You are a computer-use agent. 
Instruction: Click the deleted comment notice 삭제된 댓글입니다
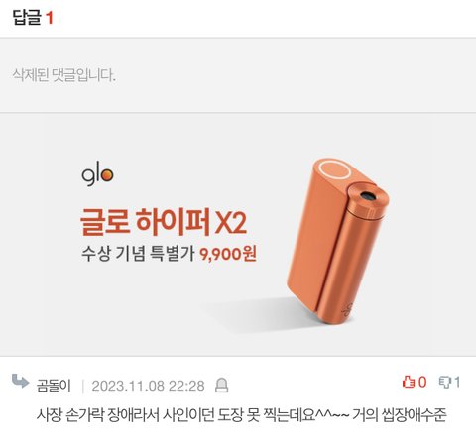click(x=63, y=75)
